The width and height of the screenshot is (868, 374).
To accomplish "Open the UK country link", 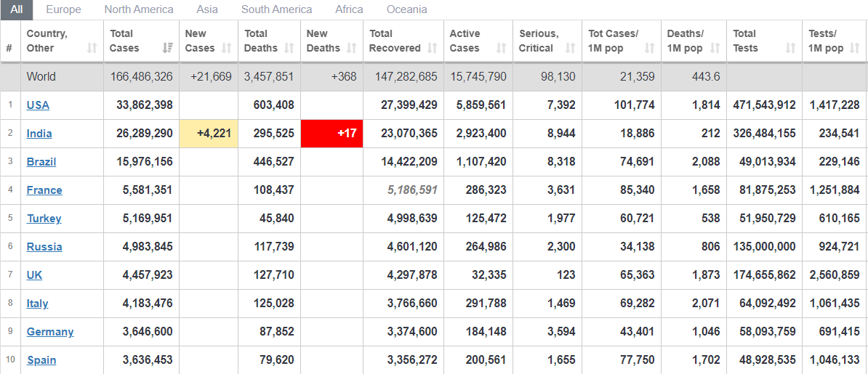I will 34,275.
